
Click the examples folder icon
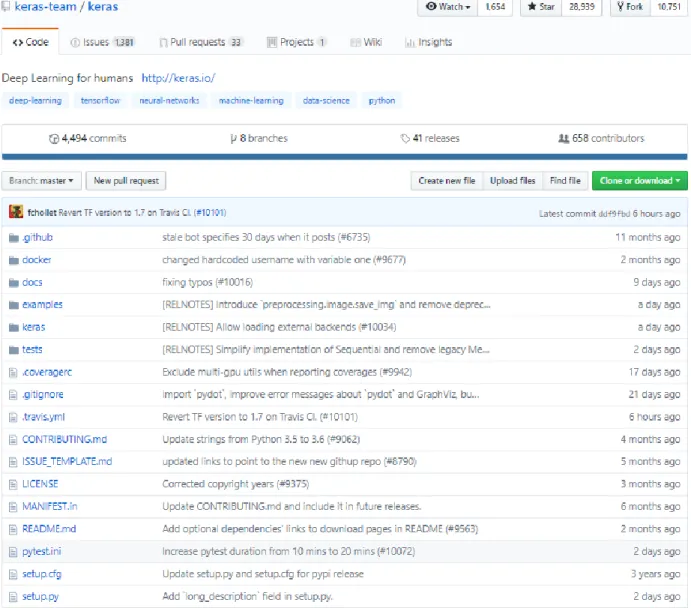click(14, 305)
